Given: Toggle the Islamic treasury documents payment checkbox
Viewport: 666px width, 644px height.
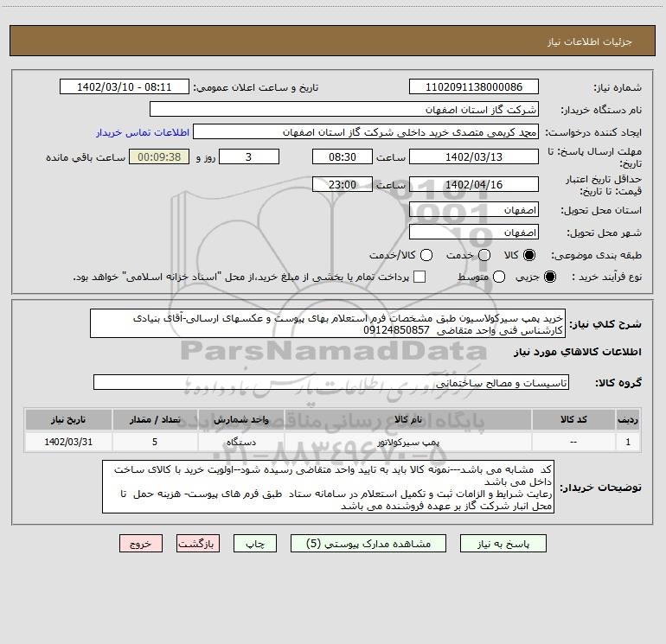Looking at the screenshot, I should pos(419,277).
